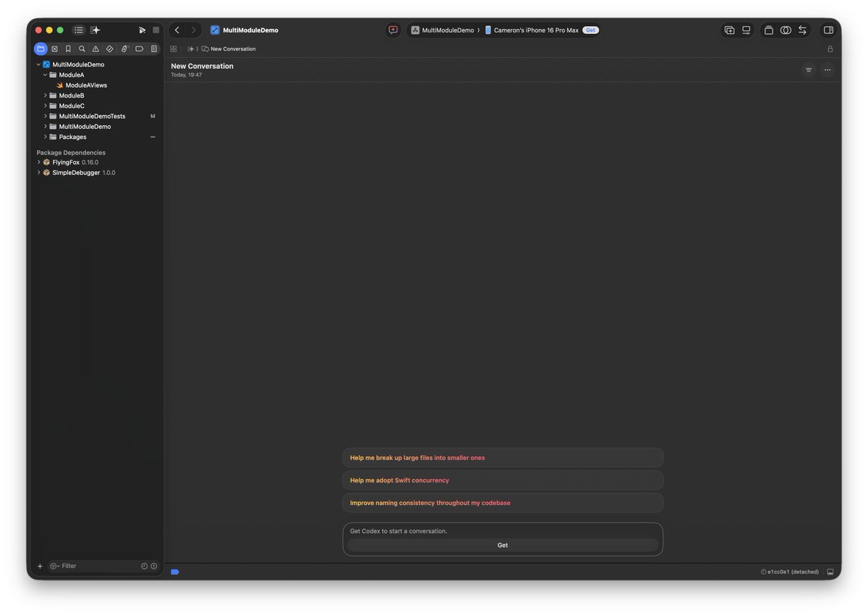The width and height of the screenshot is (868, 615).
Task: Collapse the ModuleA folder
Action: coord(45,75)
